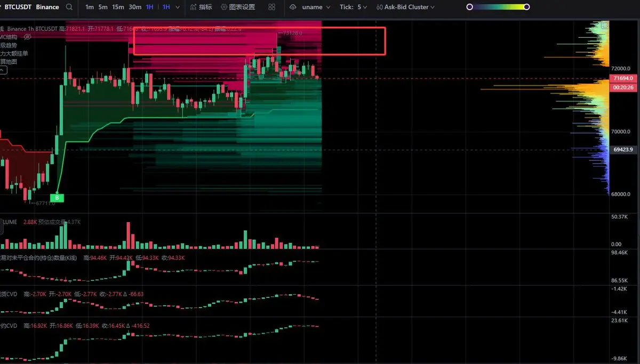
Task: Click the 00:20:26 countdown label
Action: pyautogui.click(x=623, y=87)
